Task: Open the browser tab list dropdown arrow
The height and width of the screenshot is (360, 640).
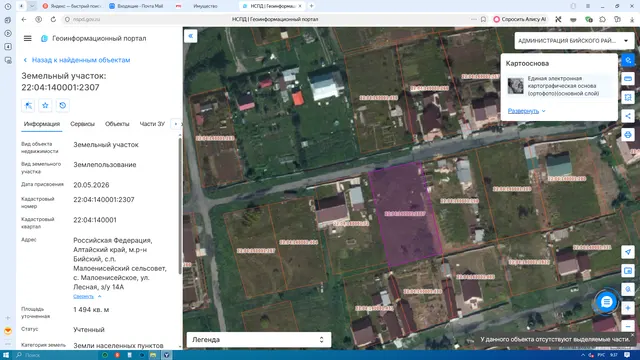Action: 32,6
